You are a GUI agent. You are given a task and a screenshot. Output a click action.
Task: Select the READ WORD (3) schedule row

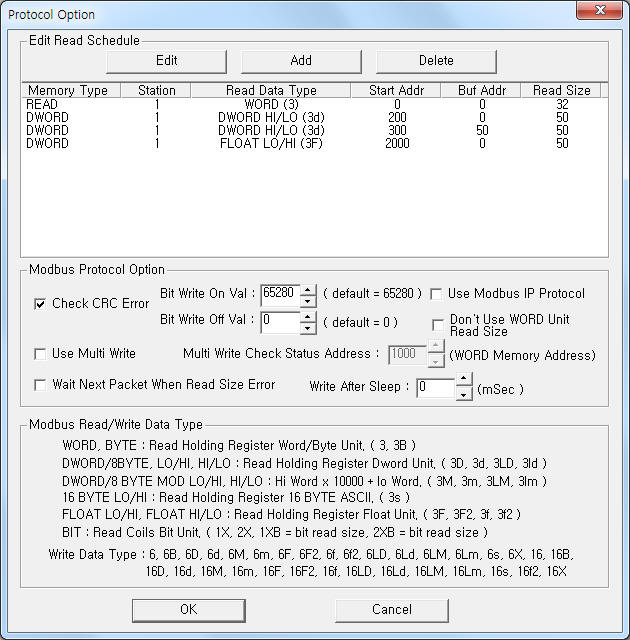pyautogui.click(x=260, y=104)
